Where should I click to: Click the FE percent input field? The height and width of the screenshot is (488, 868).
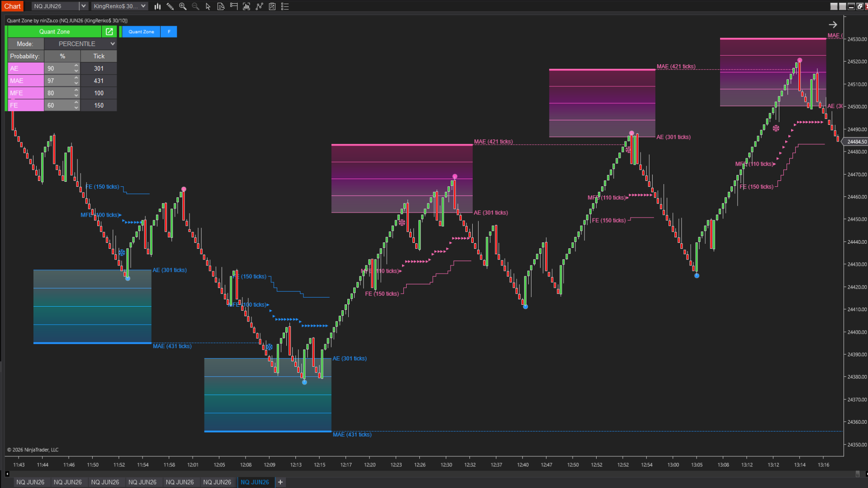58,105
